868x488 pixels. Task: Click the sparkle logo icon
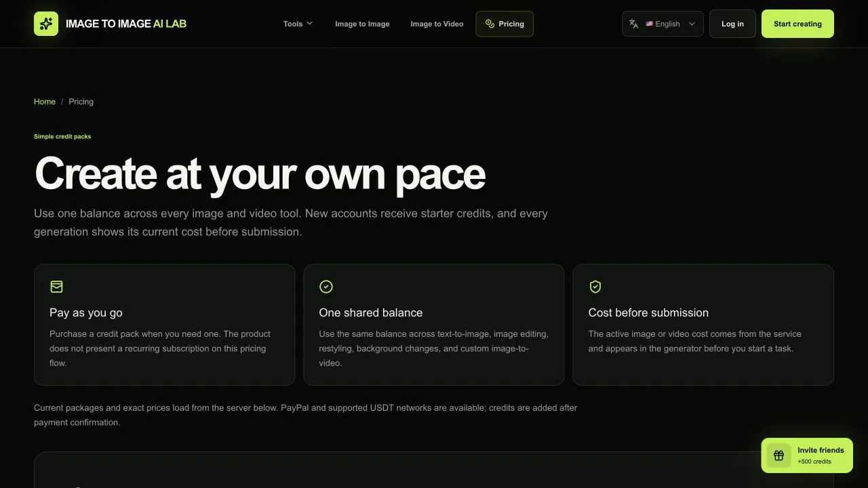click(x=46, y=24)
